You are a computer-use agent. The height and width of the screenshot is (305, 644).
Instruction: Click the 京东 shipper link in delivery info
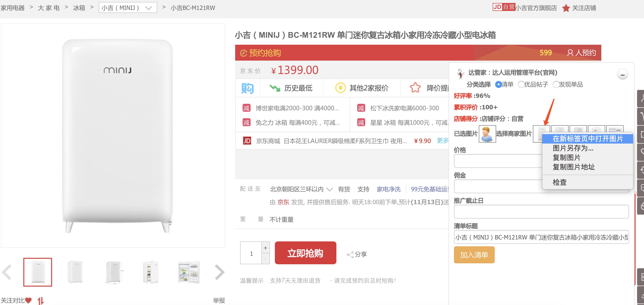click(x=283, y=202)
